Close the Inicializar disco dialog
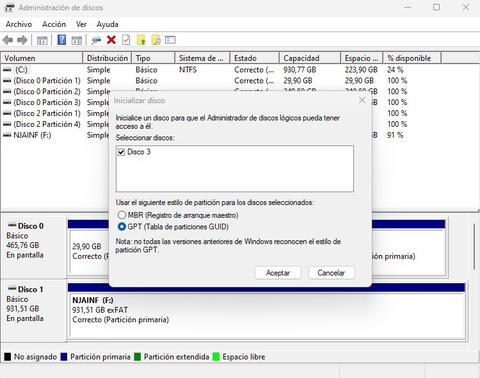Viewport: 480px width, 378px height. pyautogui.click(x=362, y=100)
